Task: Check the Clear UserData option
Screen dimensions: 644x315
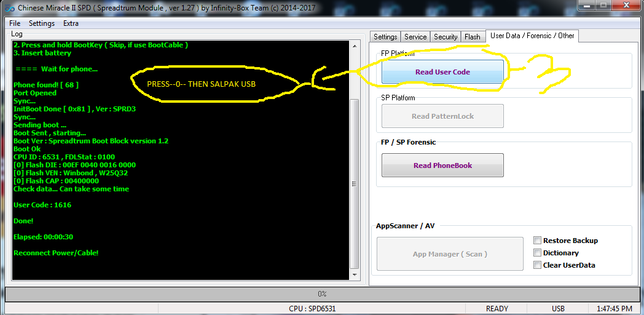Action: click(537, 265)
